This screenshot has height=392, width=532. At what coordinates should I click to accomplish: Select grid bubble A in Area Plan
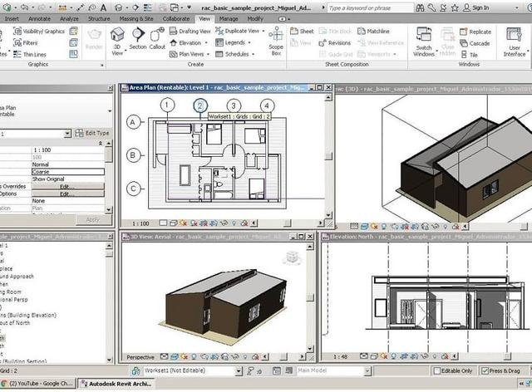pyautogui.click(x=133, y=122)
